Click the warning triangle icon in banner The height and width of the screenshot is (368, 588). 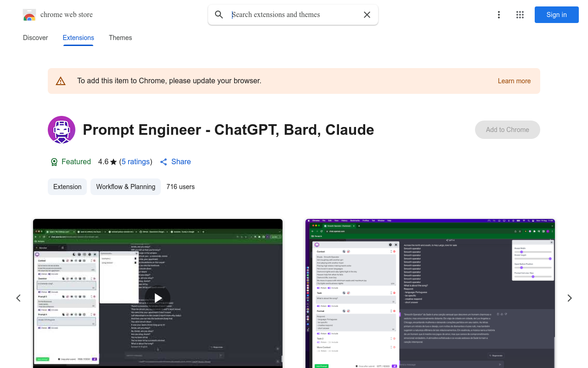click(x=61, y=81)
